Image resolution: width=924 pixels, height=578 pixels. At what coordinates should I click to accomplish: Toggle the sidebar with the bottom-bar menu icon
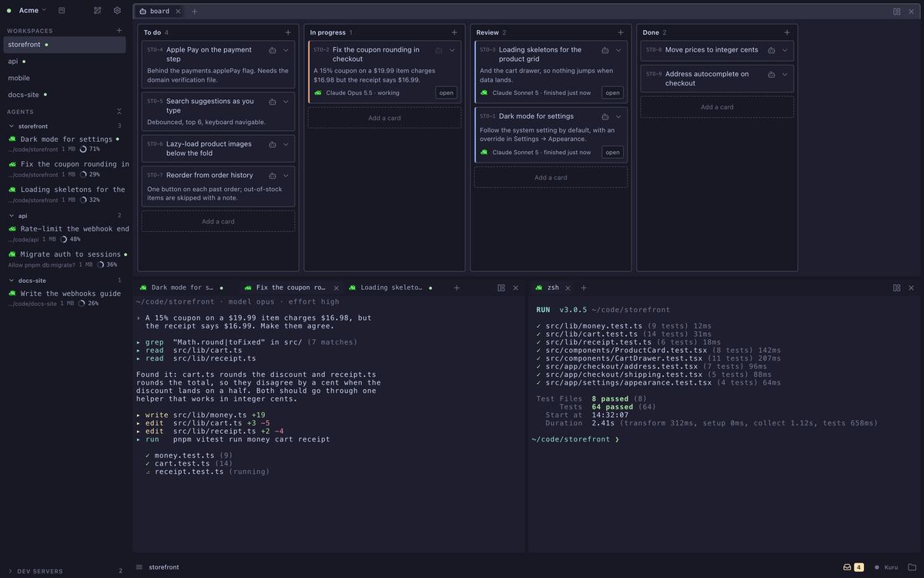(139, 567)
